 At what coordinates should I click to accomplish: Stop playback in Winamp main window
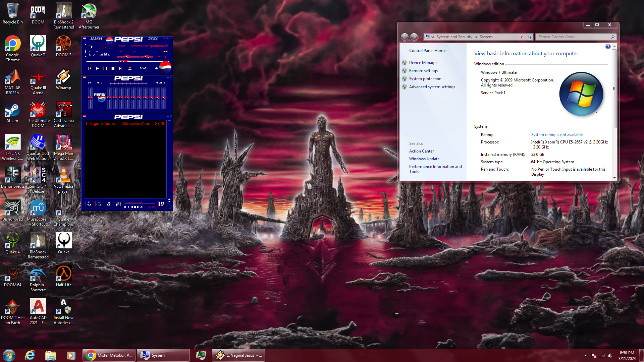coord(113,68)
